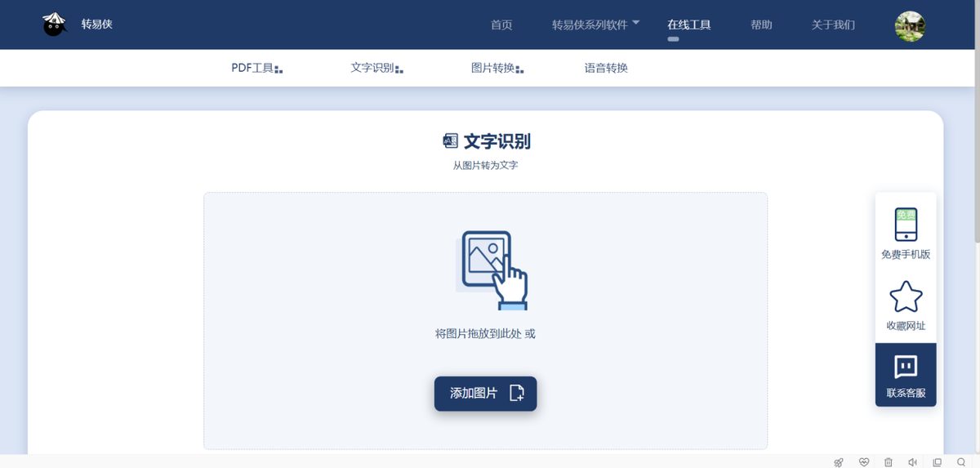Open the 首页 home page
980x468 pixels.
(501, 25)
